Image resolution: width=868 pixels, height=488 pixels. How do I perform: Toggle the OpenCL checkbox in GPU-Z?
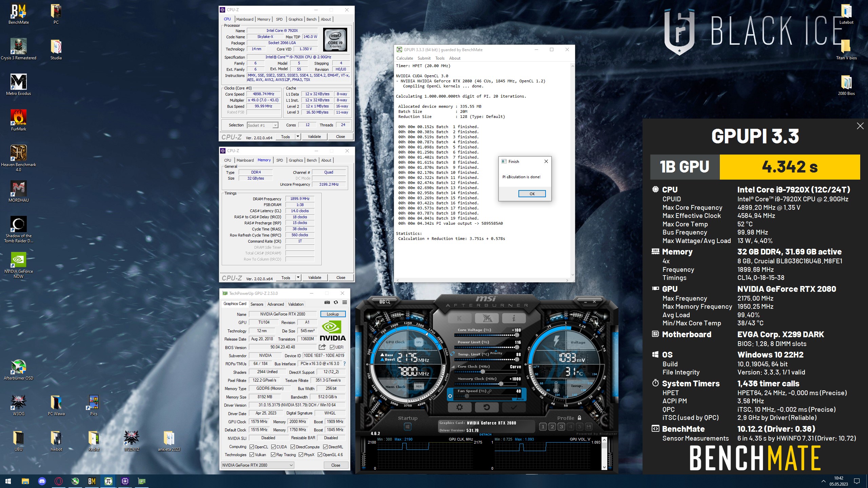[252, 447]
